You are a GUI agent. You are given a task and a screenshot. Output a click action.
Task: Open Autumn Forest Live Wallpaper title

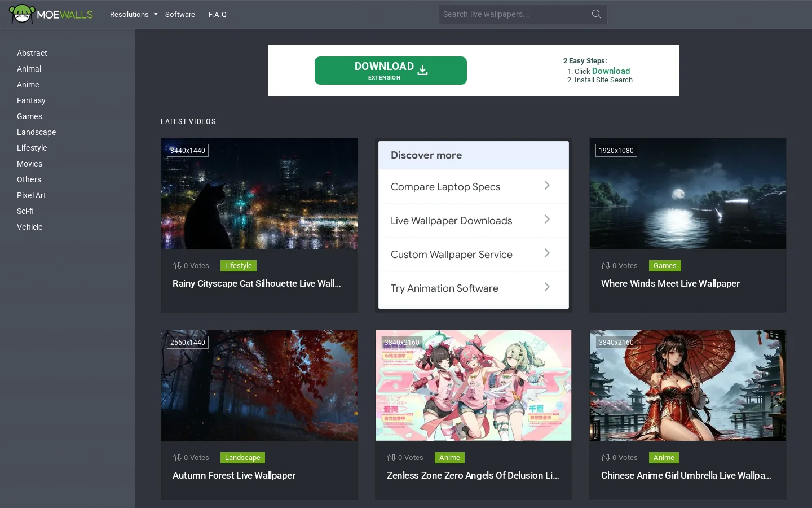pyautogui.click(x=234, y=475)
